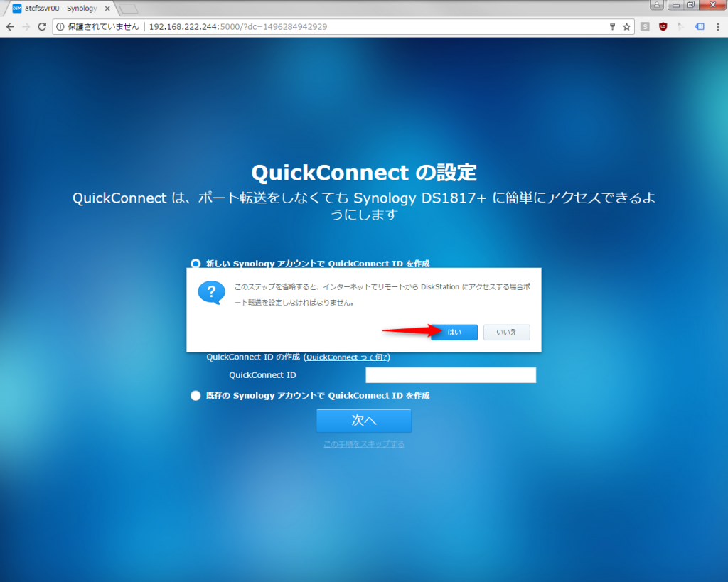728x582 pixels.
Task: Reload the Synology setup page
Action: coord(42,27)
